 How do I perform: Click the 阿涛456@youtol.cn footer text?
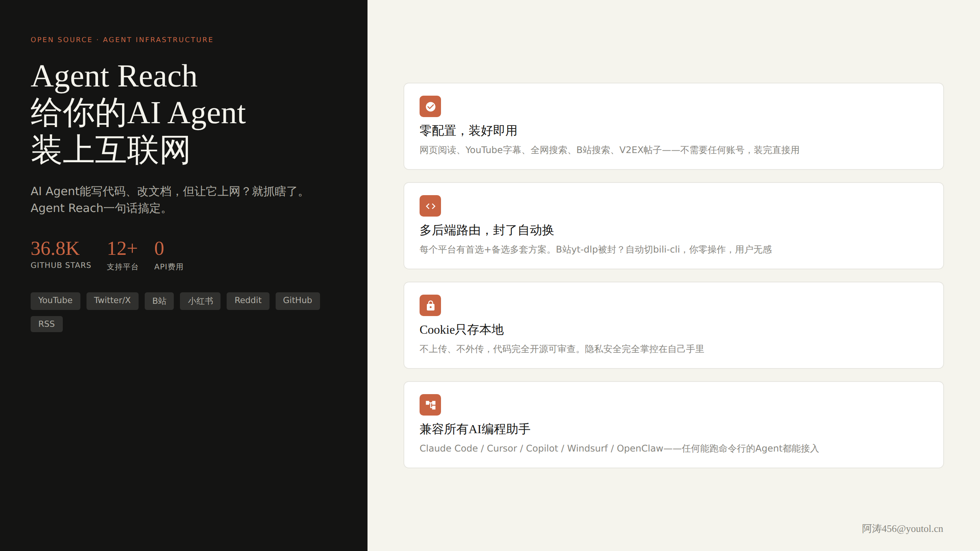coord(902,529)
